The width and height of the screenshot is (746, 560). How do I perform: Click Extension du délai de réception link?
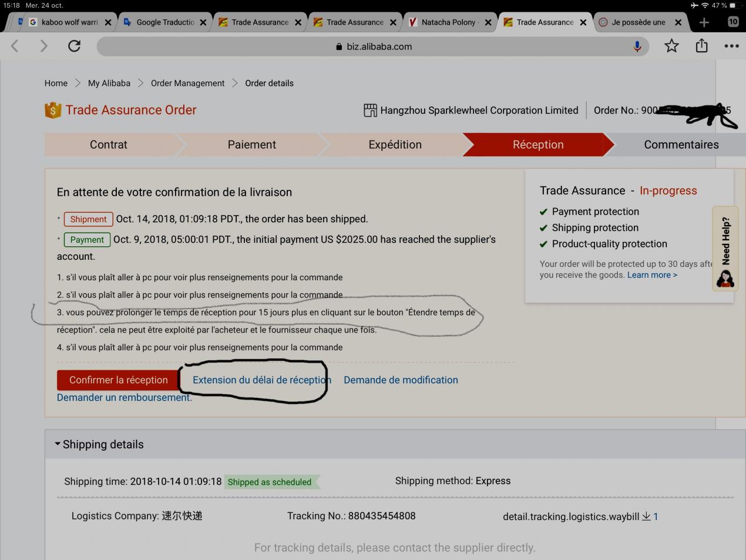[262, 380]
